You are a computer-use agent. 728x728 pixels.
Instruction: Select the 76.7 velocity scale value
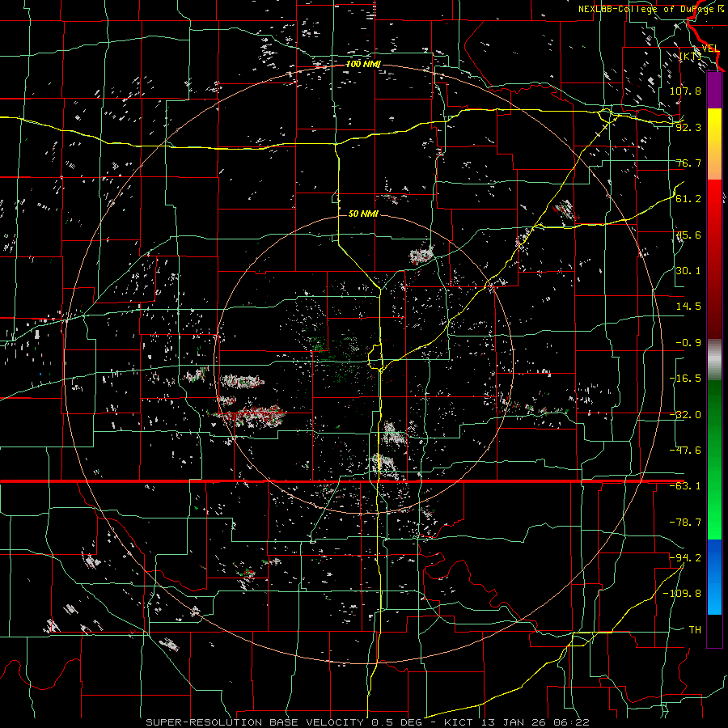tap(688, 163)
